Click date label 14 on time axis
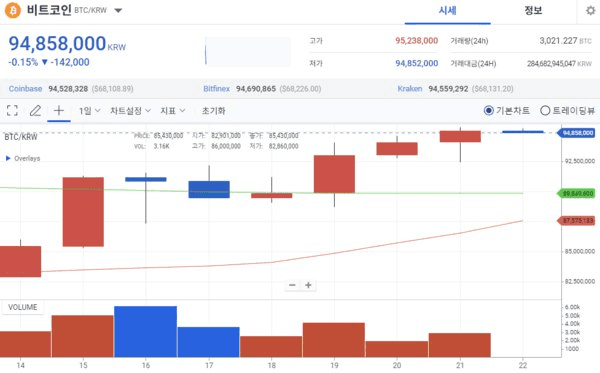Screen dimensions: 600x373 (21, 365)
